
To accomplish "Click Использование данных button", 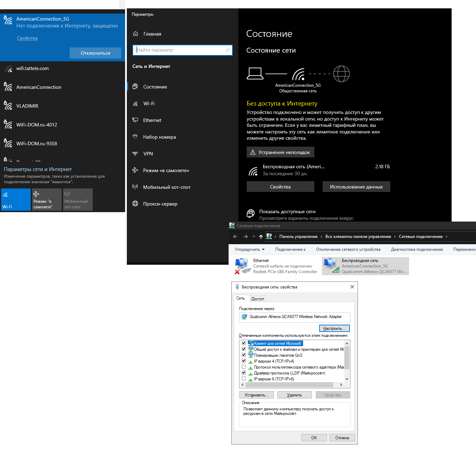I will 356,187.
